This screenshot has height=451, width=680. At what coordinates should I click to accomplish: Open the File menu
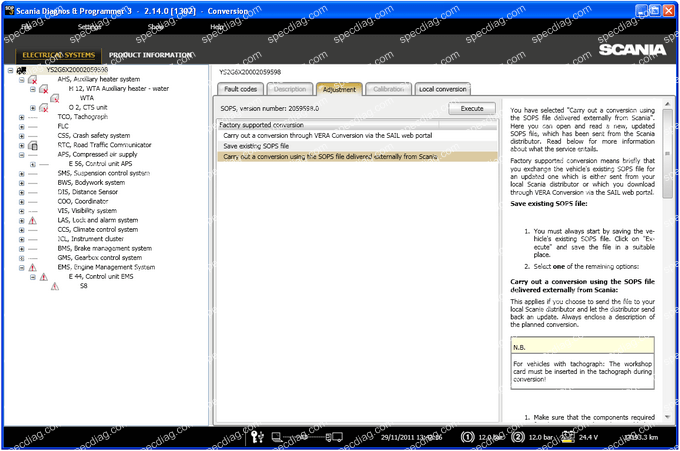coord(26,27)
